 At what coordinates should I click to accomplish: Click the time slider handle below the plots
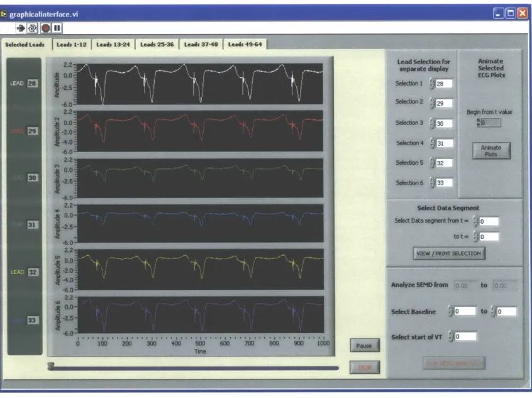pyautogui.click(x=51, y=366)
